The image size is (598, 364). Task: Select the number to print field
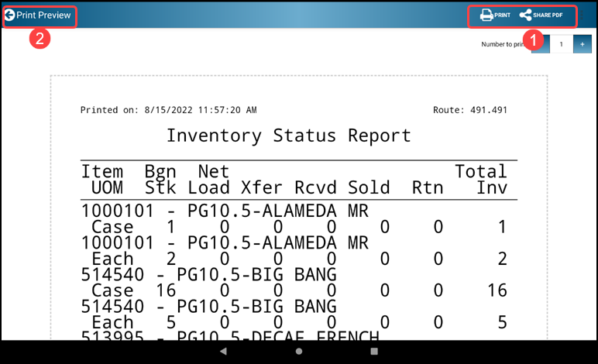[x=562, y=44]
